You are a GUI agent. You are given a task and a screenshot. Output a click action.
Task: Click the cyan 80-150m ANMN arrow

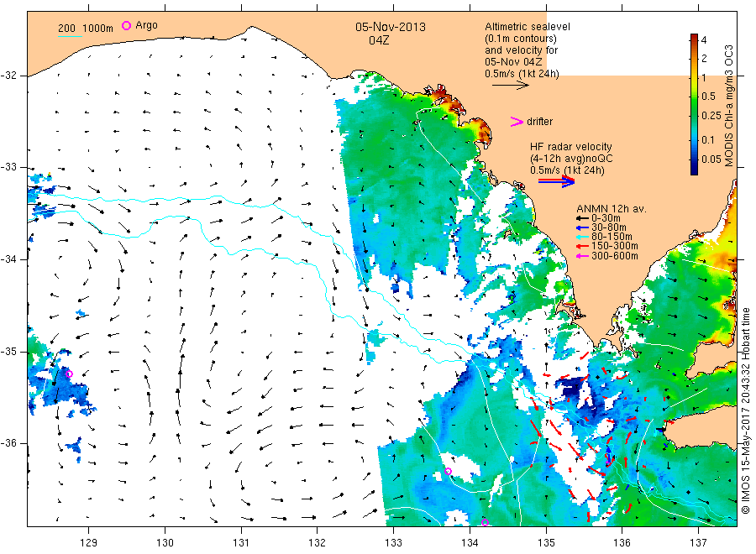click(x=582, y=237)
